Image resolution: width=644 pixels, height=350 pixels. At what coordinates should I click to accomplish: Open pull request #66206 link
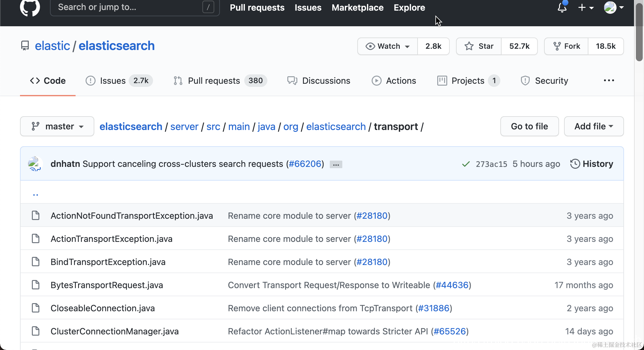(305, 164)
